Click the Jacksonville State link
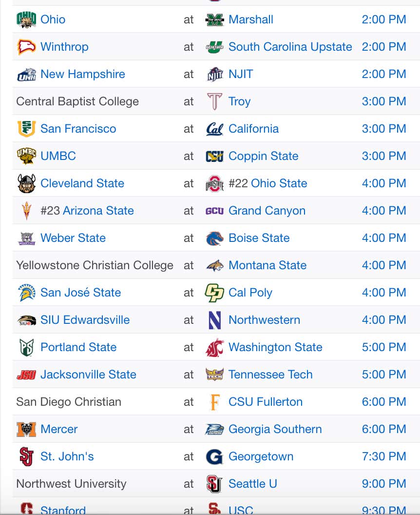 [x=88, y=375]
